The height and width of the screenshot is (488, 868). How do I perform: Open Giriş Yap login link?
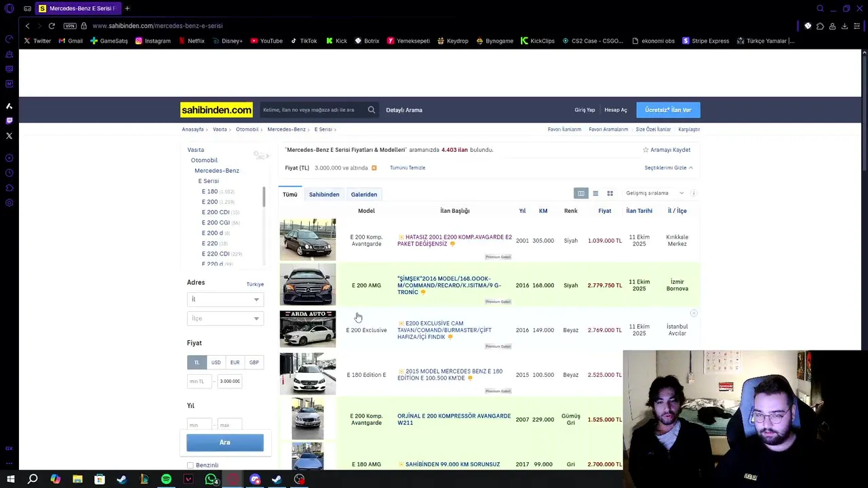coord(585,110)
